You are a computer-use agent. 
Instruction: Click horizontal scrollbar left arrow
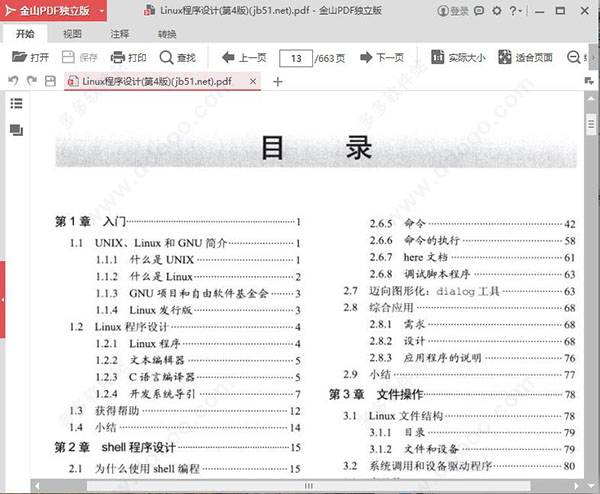click(x=37, y=486)
